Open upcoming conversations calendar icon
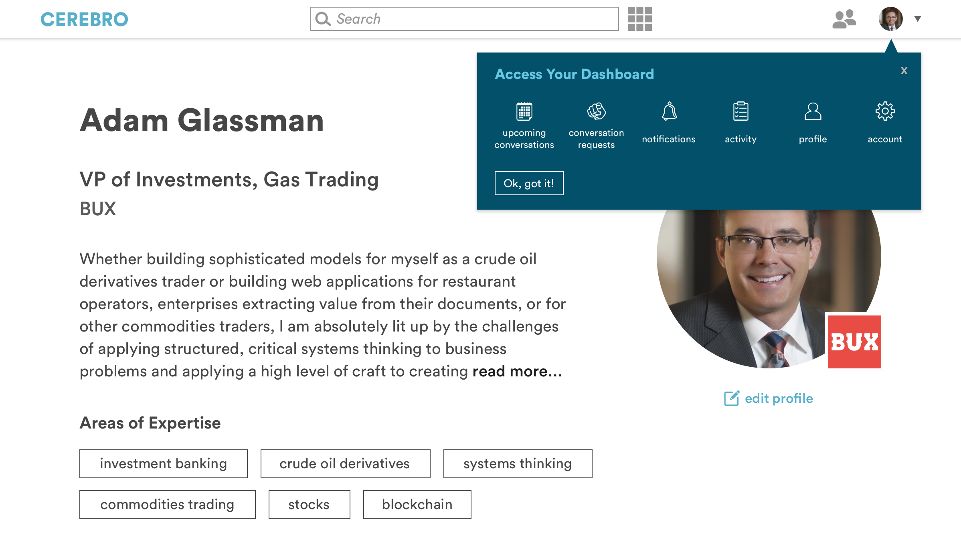 [x=524, y=112]
